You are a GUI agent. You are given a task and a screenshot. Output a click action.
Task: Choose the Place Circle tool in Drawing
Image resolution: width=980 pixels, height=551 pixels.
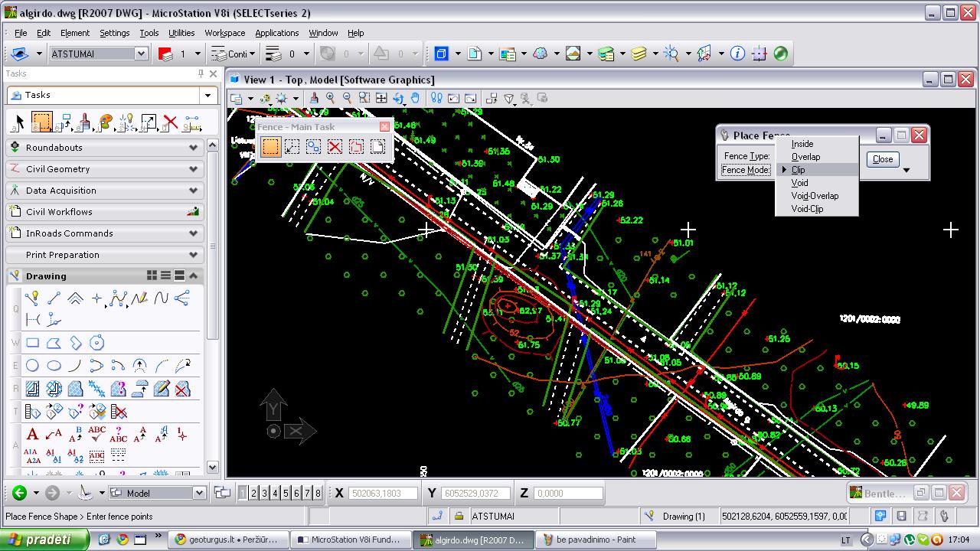32,366
